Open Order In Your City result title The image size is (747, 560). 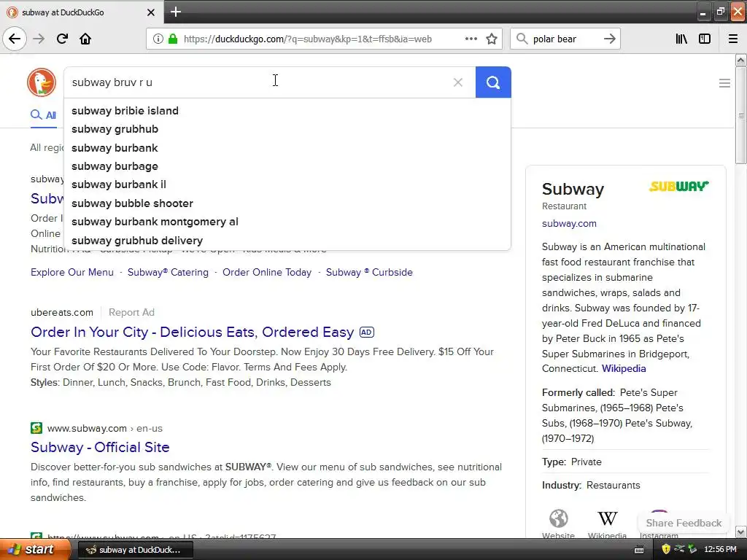(192, 332)
